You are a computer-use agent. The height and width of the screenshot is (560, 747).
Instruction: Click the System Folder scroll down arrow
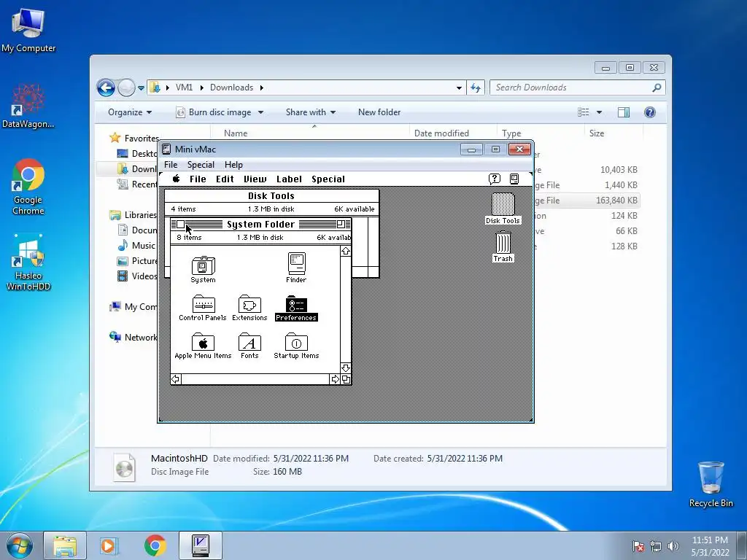click(346, 368)
